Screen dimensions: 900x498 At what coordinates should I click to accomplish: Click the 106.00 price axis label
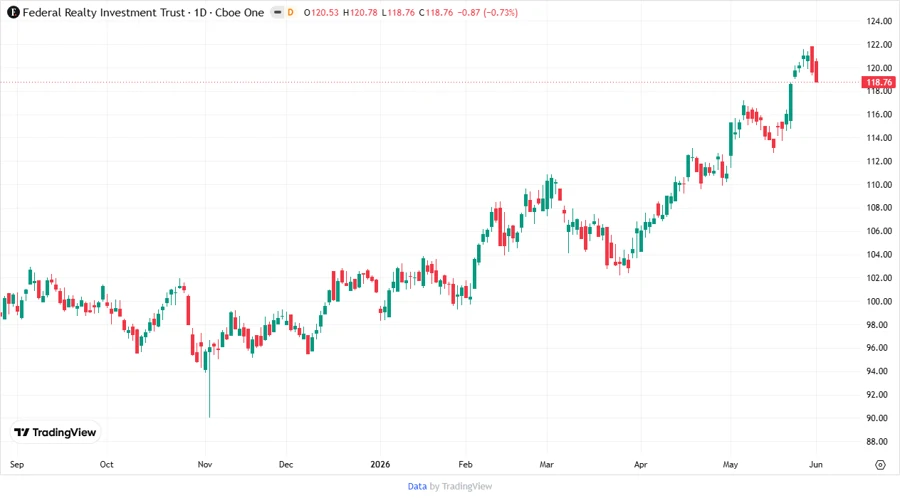coord(879,231)
